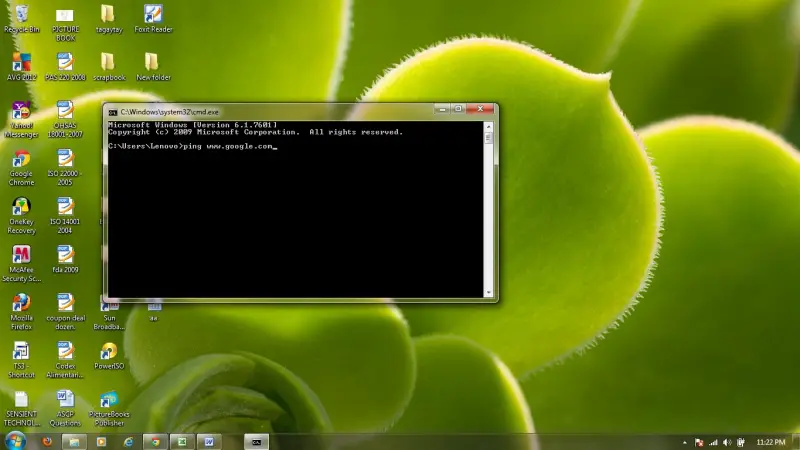Open Windows Explorer from the taskbar

pyautogui.click(x=74, y=442)
